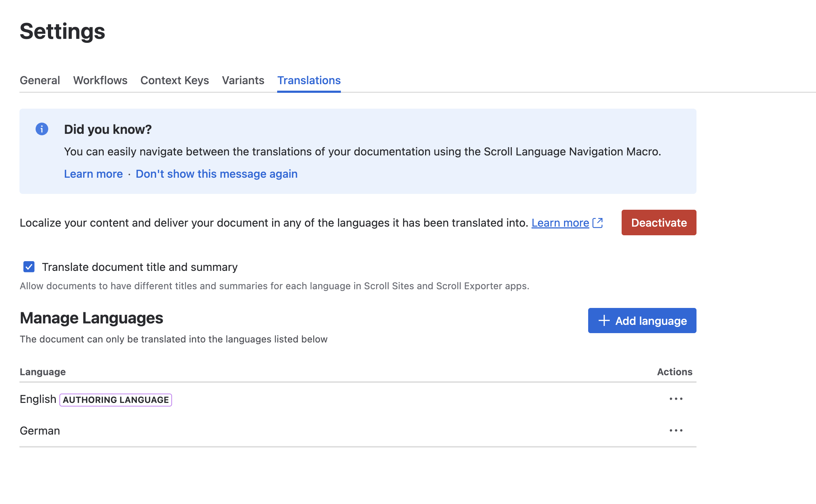Click Learn more about localizing content

point(559,223)
